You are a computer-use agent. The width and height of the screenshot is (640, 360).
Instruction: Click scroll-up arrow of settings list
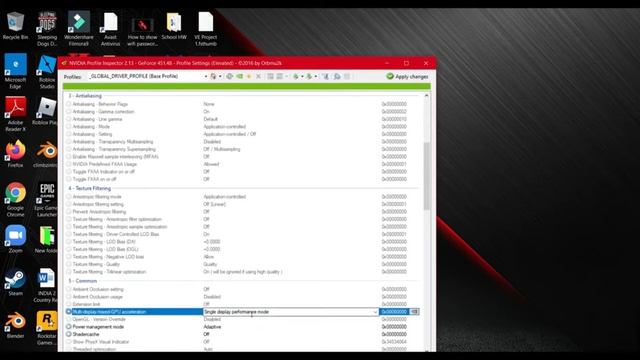tap(427, 96)
